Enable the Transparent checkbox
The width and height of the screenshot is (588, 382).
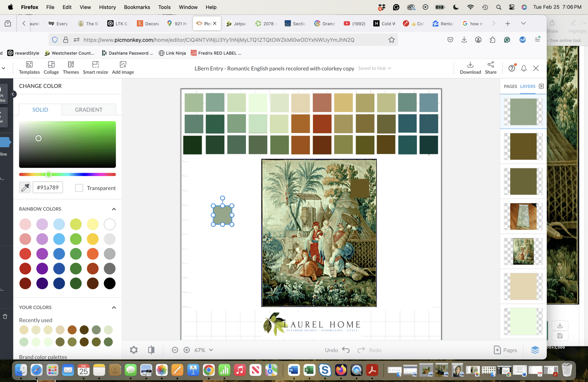(x=79, y=188)
